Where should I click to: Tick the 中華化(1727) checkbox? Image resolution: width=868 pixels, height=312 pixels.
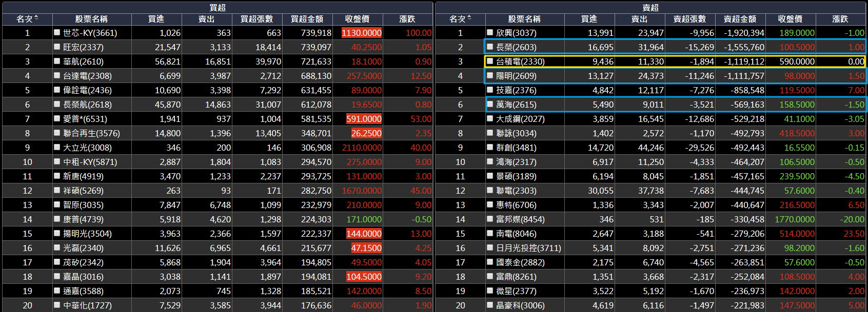57,305
